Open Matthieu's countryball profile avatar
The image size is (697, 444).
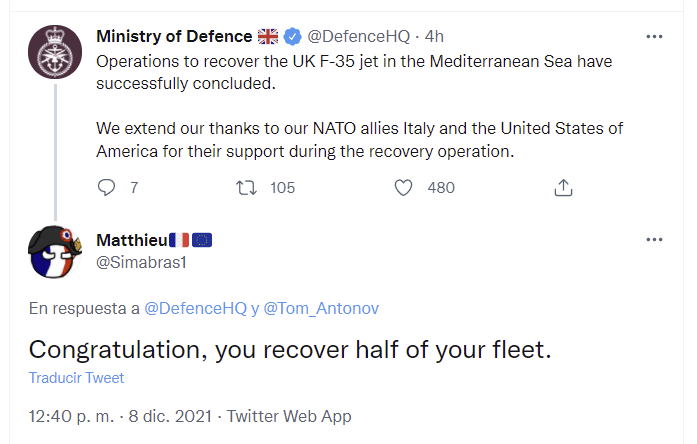[55, 252]
